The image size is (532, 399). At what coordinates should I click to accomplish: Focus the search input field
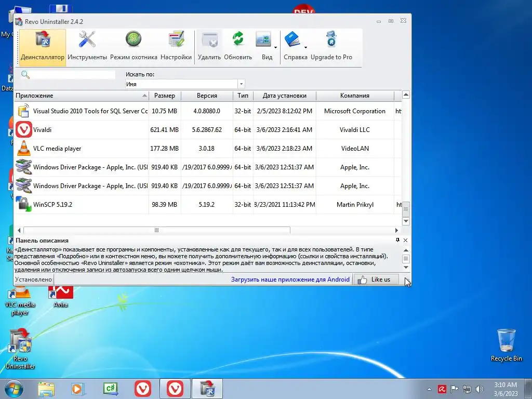(x=73, y=75)
